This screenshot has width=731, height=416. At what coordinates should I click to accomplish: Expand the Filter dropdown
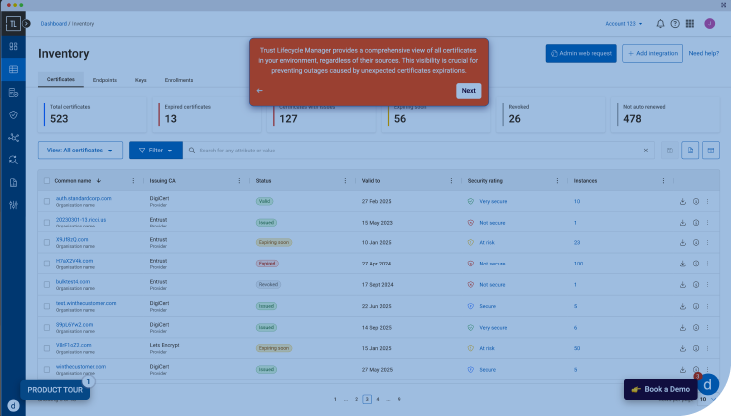(x=155, y=150)
